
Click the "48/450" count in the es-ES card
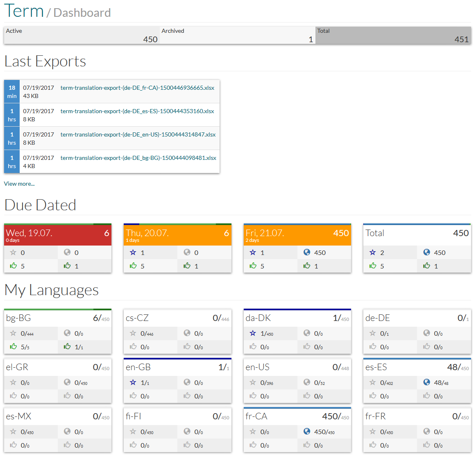tap(458, 367)
